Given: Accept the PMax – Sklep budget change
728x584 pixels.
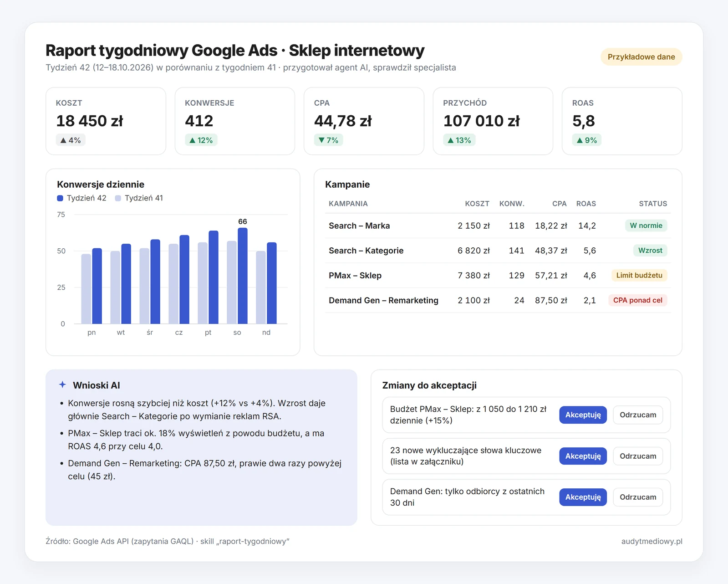Looking at the screenshot, I should point(583,415).
